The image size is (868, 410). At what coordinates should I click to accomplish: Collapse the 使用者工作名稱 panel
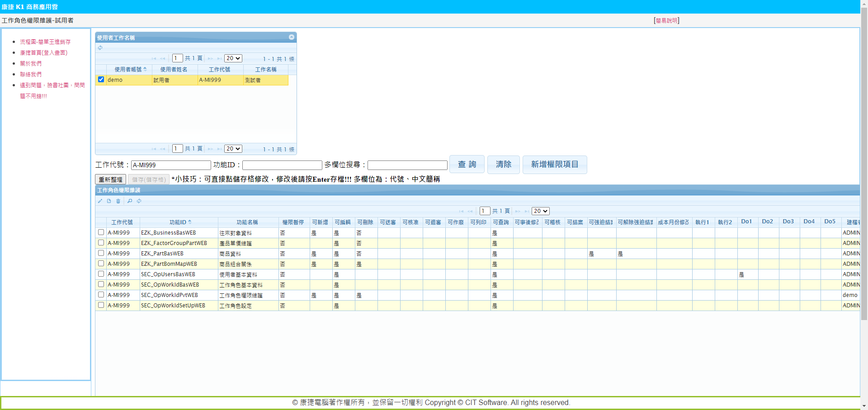tap(292, 38)
